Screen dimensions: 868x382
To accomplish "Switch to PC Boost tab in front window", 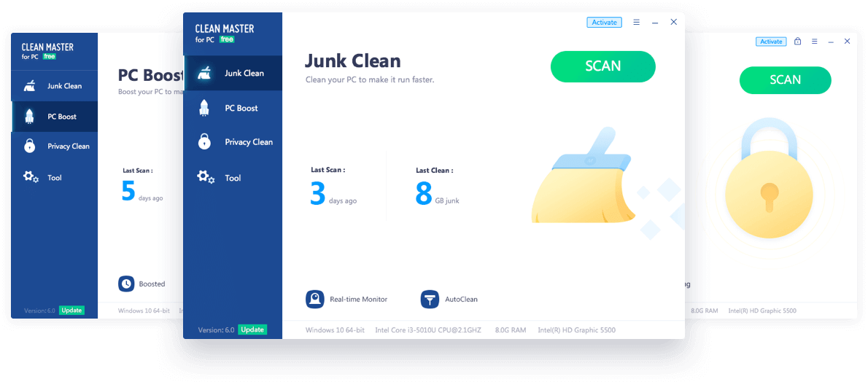I will (241, 108).
